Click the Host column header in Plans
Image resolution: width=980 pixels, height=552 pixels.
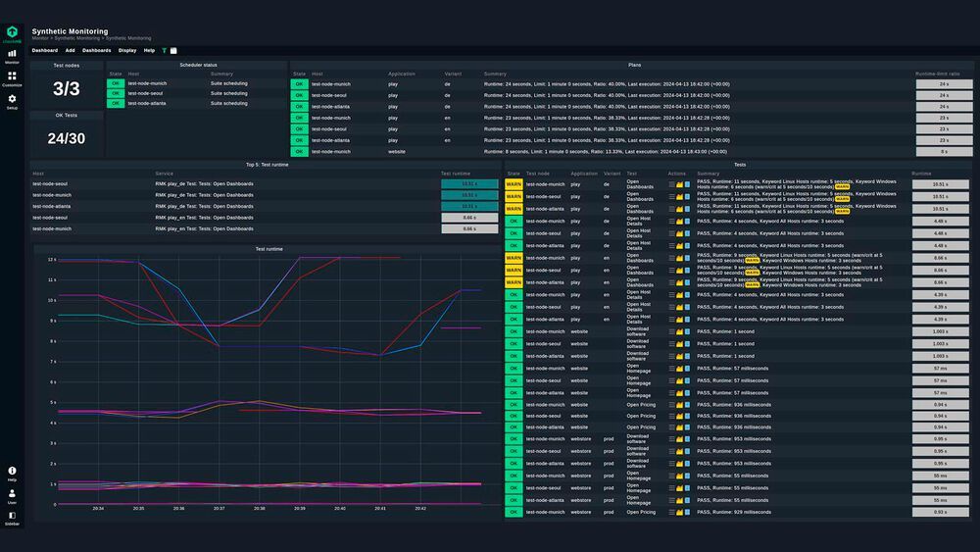pyautogui.click(x=317, y=74)
